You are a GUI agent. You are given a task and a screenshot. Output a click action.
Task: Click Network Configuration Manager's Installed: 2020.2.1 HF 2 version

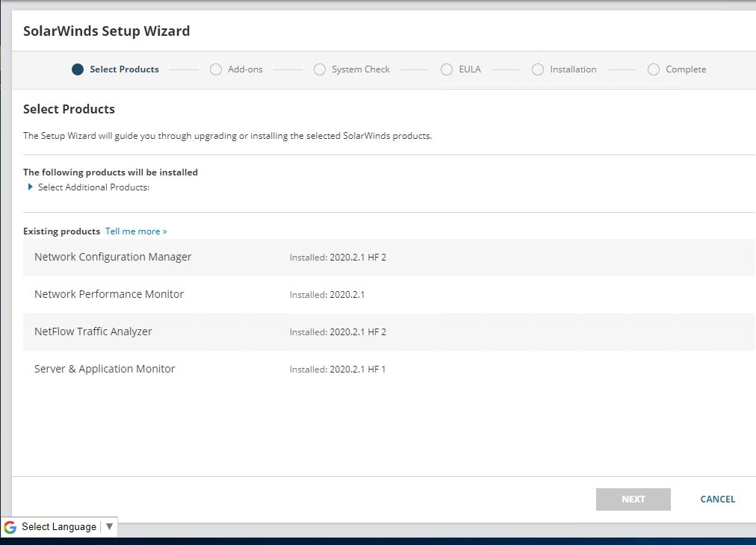point(338,258)
